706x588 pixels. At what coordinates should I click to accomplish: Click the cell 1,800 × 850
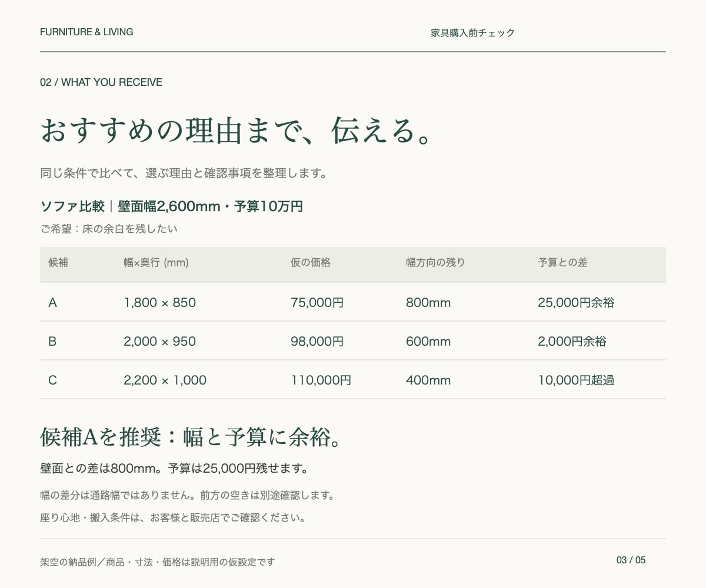click(x=159, y=302)
